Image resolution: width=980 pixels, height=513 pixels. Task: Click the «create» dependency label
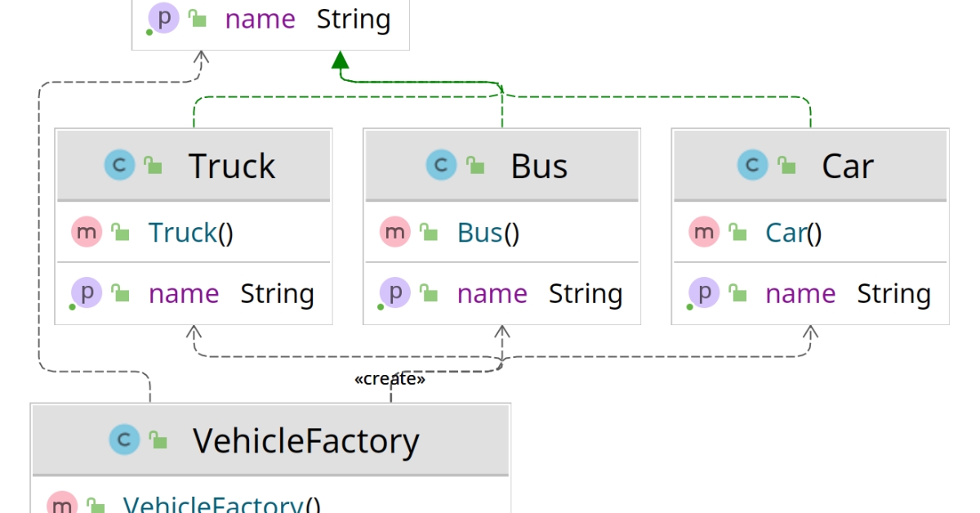point(390,379)
